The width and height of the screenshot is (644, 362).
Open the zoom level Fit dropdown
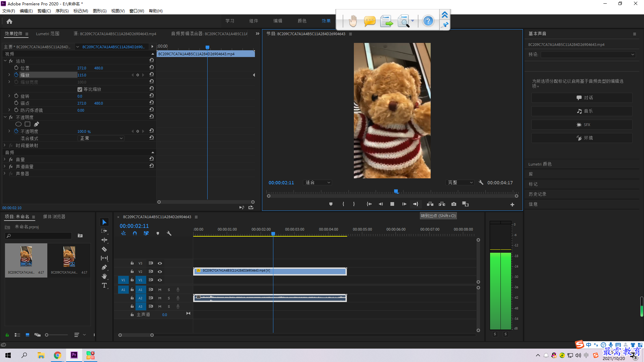point(317,183)
